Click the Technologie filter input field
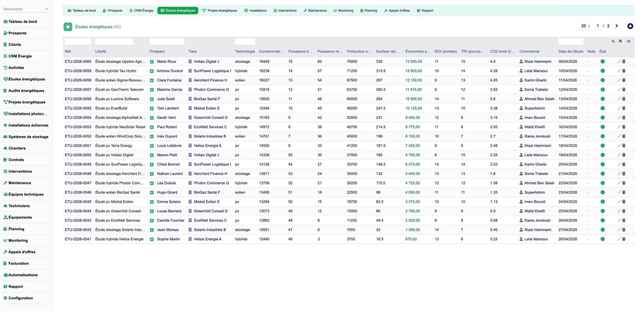 pos(245,41)
